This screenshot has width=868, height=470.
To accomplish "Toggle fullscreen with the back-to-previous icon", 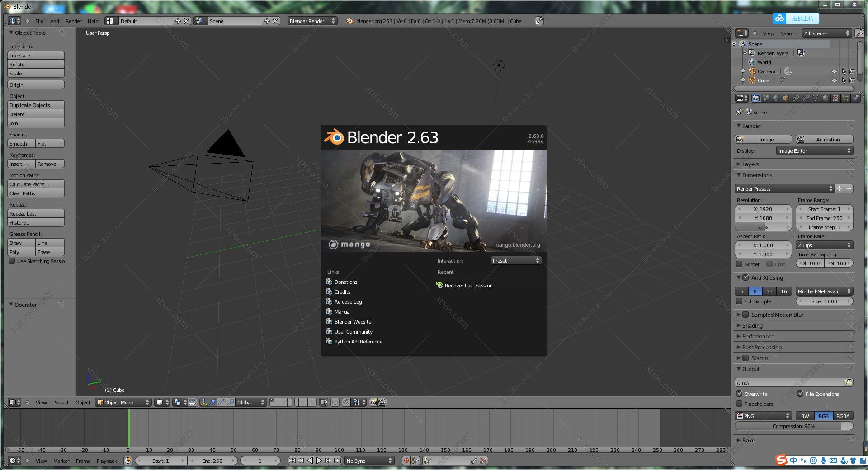I will 539,21.
